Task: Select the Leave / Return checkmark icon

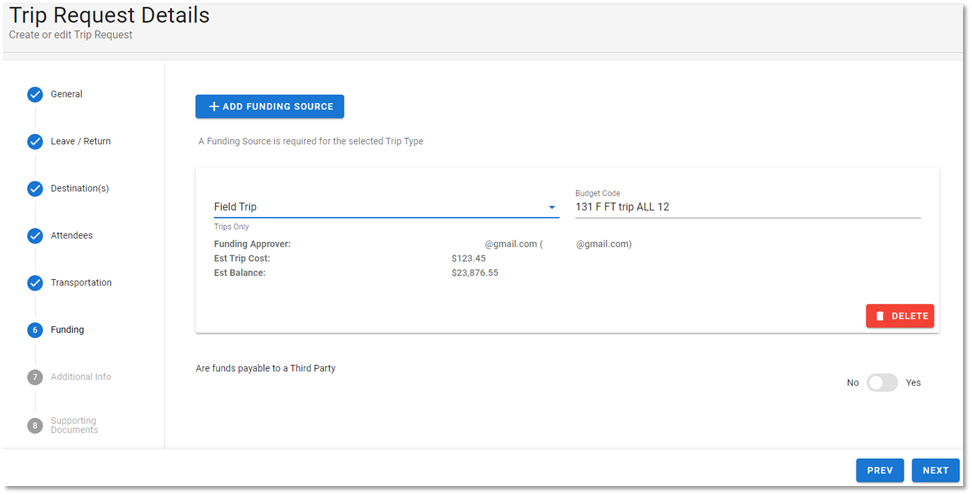Action: click(35, 141)
